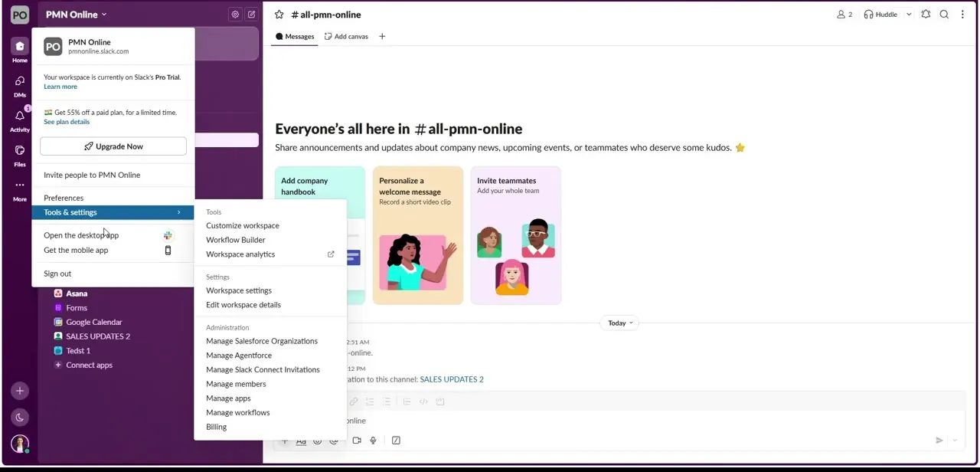This screenshot has height=472, width=980.
Task: Click the sidebar settings gear icon
Action: tap(235, 15)
